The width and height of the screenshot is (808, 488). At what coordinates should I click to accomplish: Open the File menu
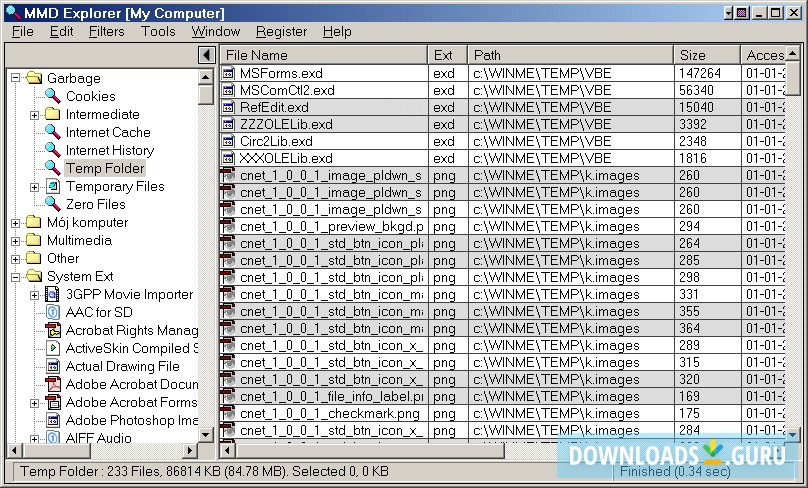[x=23, y=31]
